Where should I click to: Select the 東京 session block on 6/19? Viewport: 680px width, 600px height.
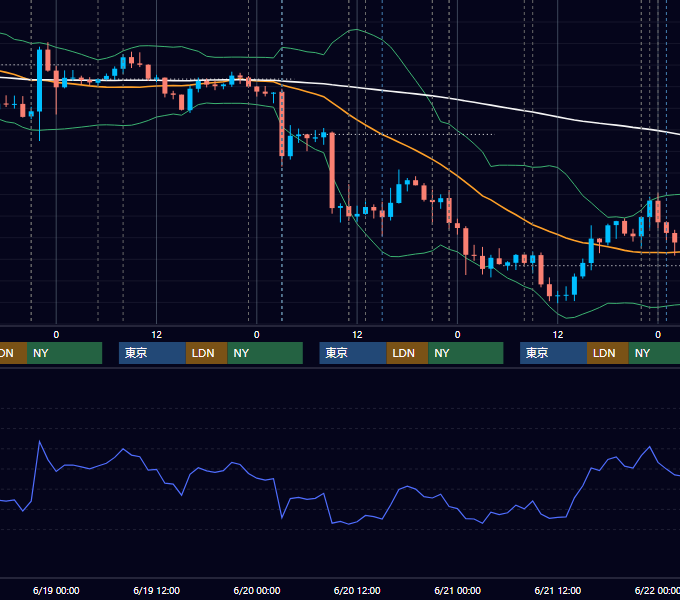click(x=152, y=353)
